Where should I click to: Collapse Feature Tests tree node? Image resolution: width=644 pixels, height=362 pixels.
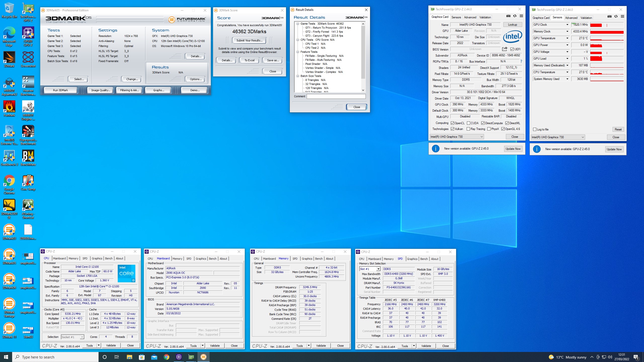click(x=298, y=52)
